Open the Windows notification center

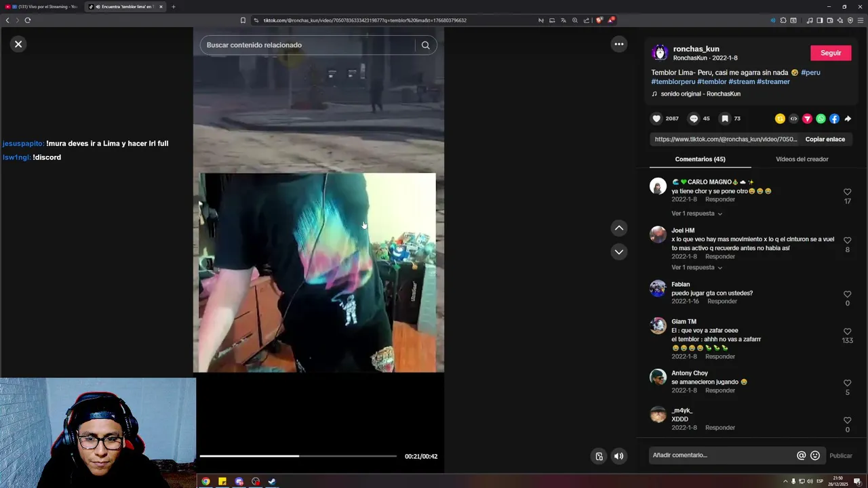coord(857,482)
